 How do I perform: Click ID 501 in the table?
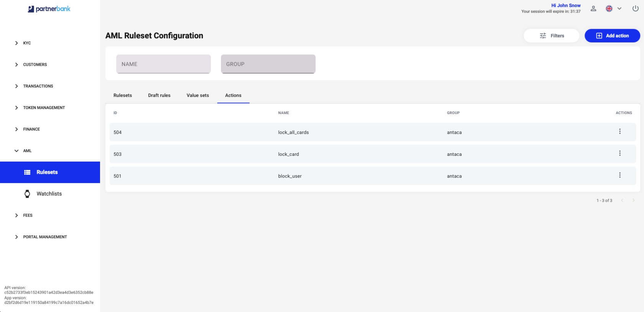pos(117,176)
